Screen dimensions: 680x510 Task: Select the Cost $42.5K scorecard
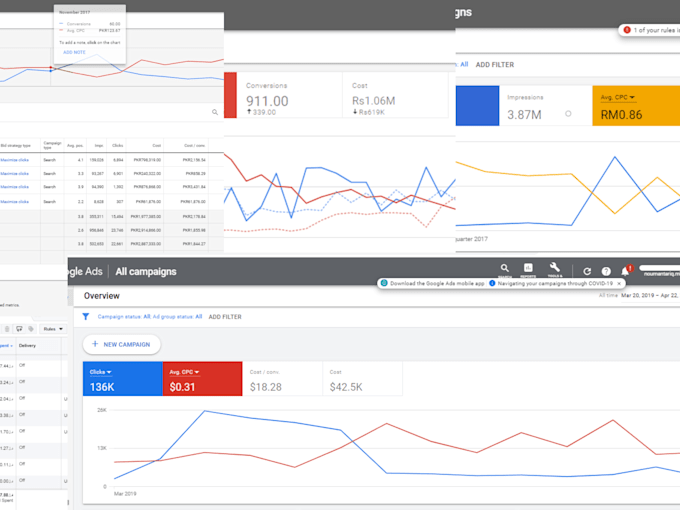click(x=363, y=379)
